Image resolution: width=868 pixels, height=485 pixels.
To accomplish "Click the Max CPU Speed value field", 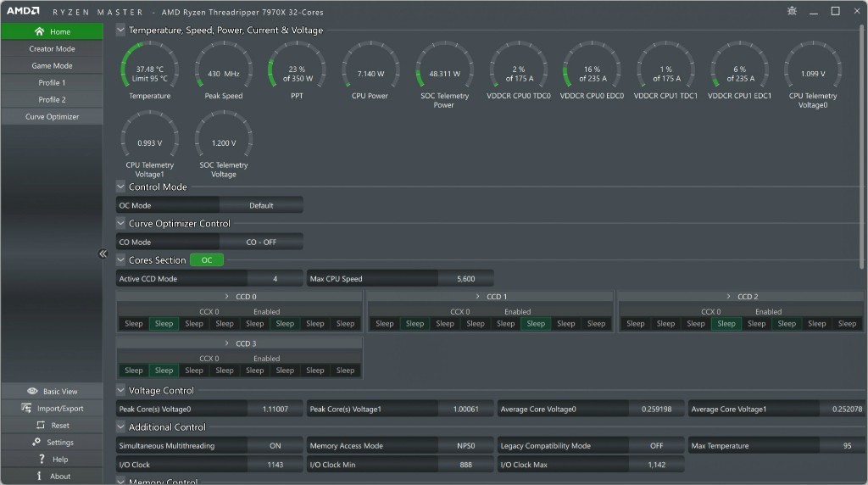I will pyautogui.click(x=465, y=279).
